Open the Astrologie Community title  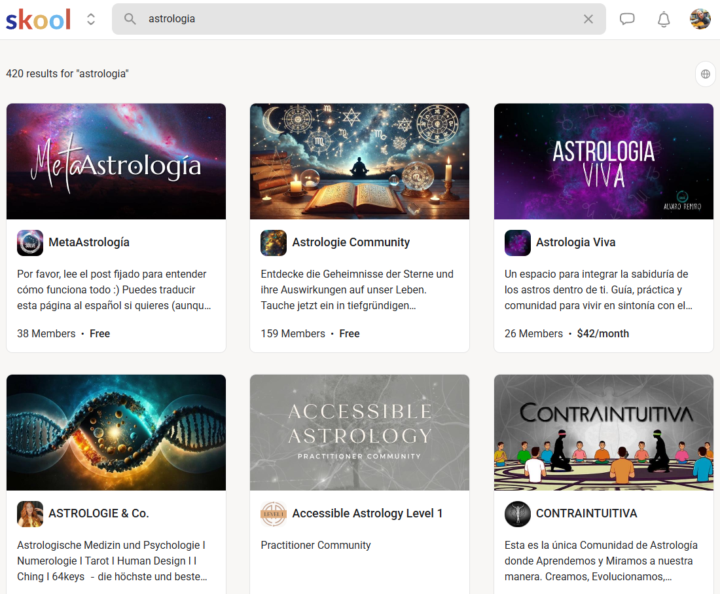pyautogui.click(x=351, y=242)
